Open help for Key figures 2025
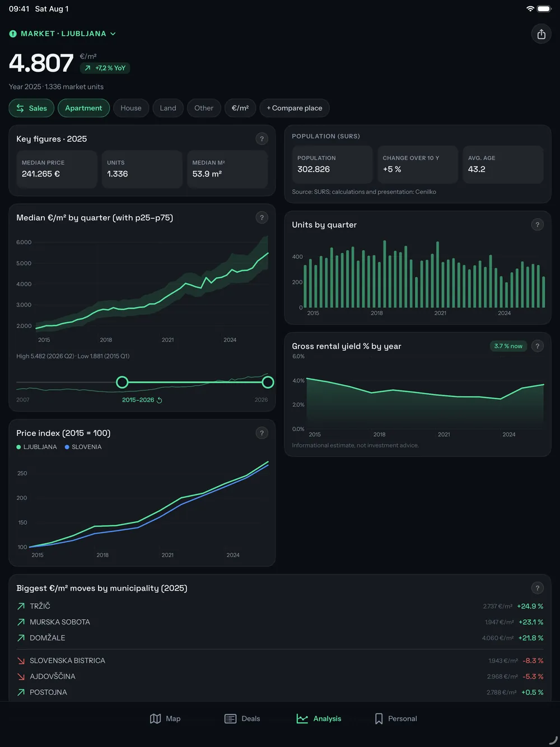This screenshot has width=560, height=747. pyautogui.click(x=262, y=139)
